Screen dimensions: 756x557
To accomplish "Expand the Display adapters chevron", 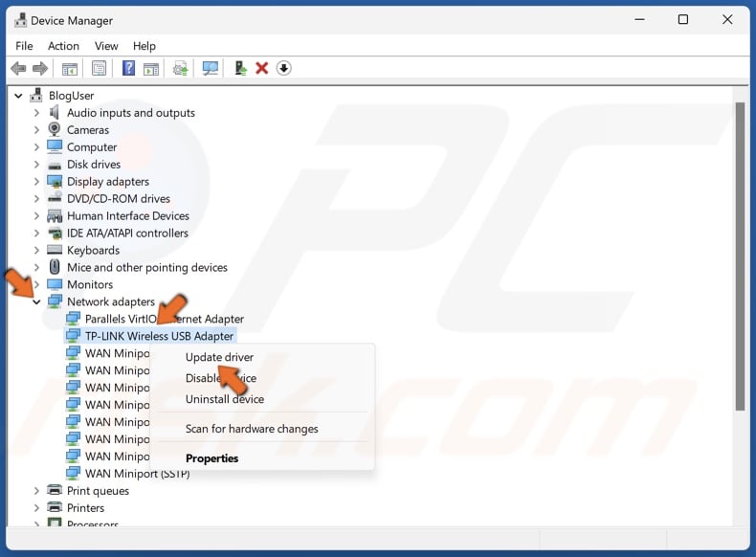I will point(36,181).
